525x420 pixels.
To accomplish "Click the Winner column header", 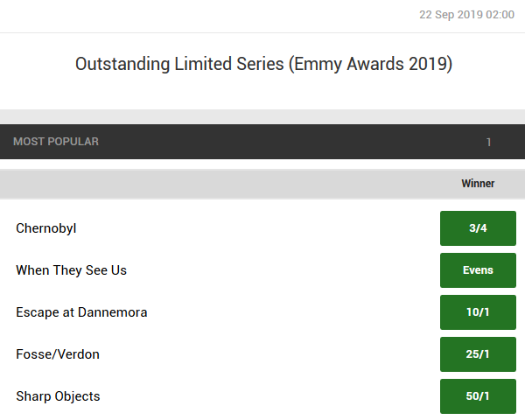I will tap(478, 184).
